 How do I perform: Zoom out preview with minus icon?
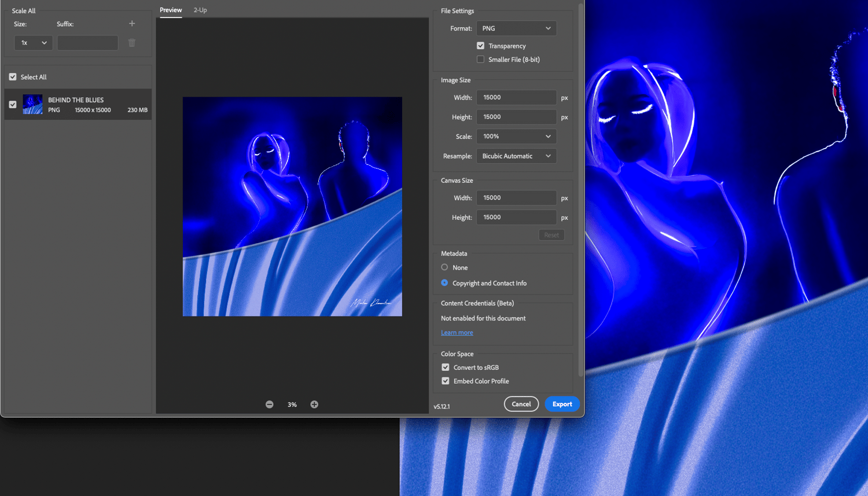point(270,405)
